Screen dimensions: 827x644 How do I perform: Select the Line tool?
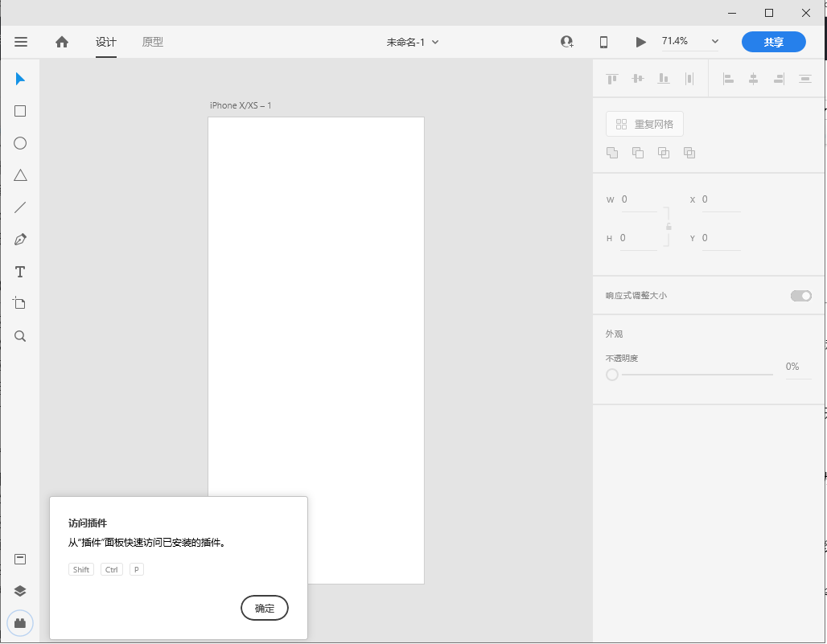coord(20,207)
